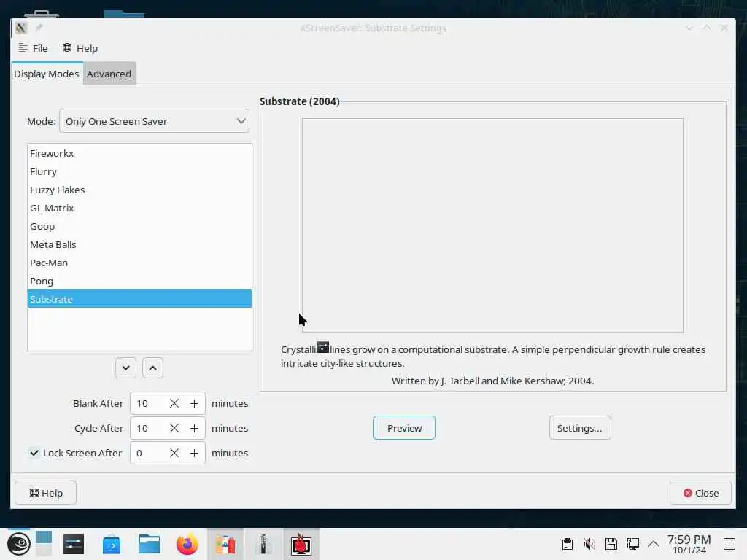Click the Preview button
This screenshot has width=747, height=560.
[x=404, y=427]
